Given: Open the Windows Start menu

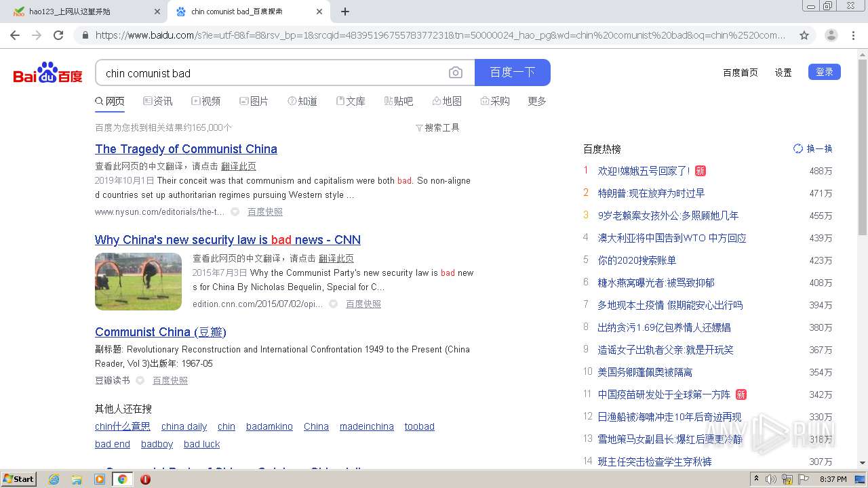Looking at the screenshot, I should tap(19, 479).
